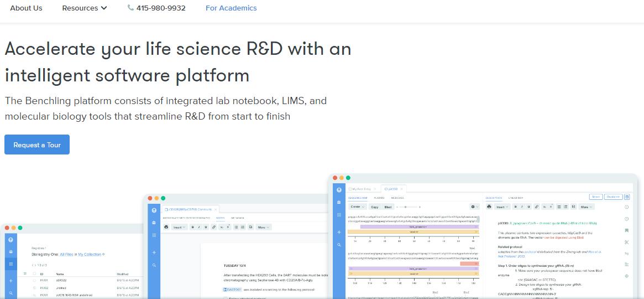The width and height of the screenshot is (644, 299).
Task: Toggle bold in sequence window description toolbar
Action: (x=516, y=207)
